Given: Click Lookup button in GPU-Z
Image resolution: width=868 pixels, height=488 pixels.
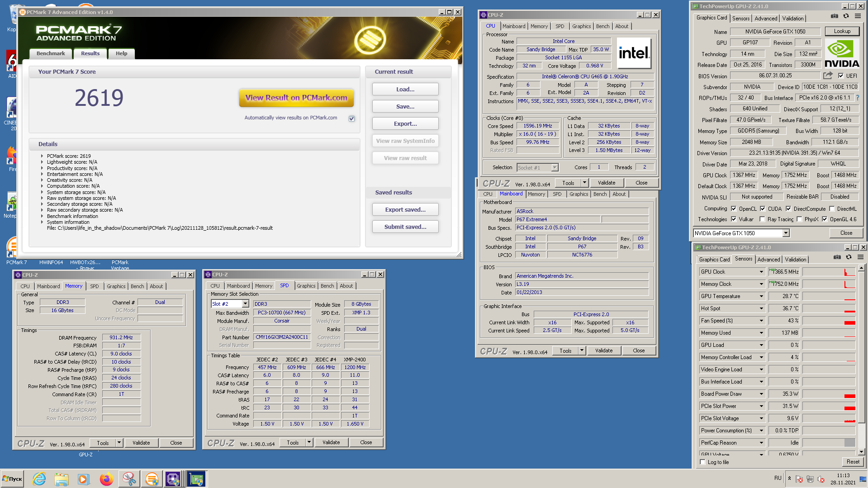Looking at the screenshot, I should point(842,31).
